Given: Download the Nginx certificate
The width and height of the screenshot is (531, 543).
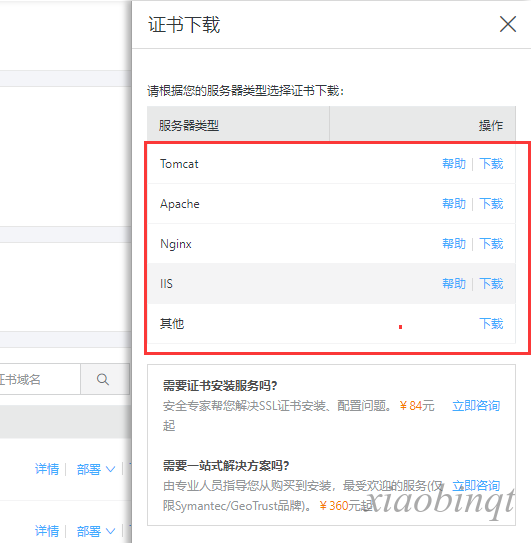Looking at the screenshot, I should pos(491,244).
